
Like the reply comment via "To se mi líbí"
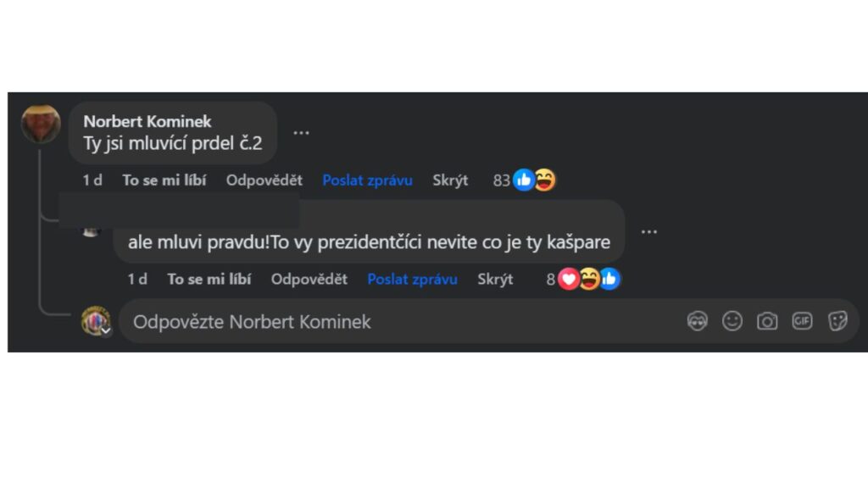[209, 280]
